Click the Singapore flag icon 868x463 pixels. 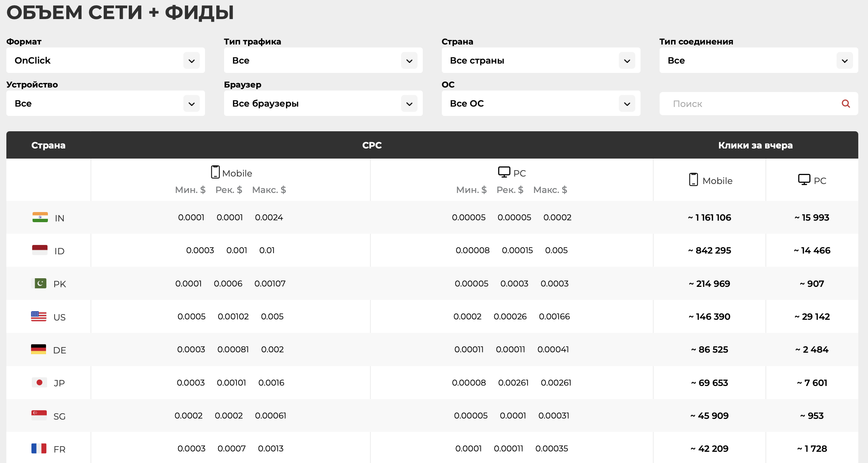[39, 416]
